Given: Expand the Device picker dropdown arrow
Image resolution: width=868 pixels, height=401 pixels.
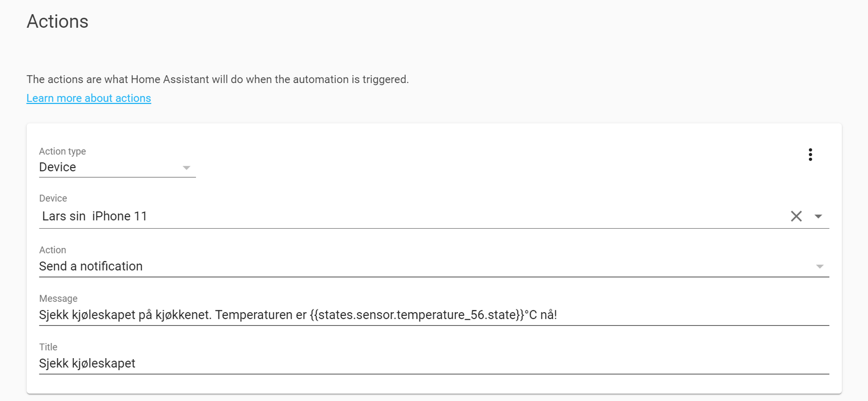Looking at the screenshot, I should 818,216.
